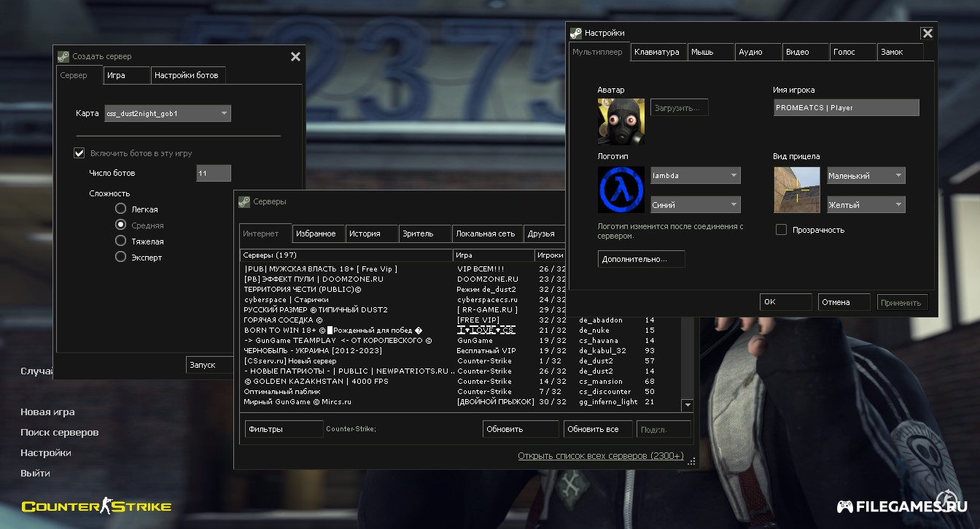Viewport: 980px width, 529px height.
Task: Open the Замок settings tab
Action: tap(901, 52)
